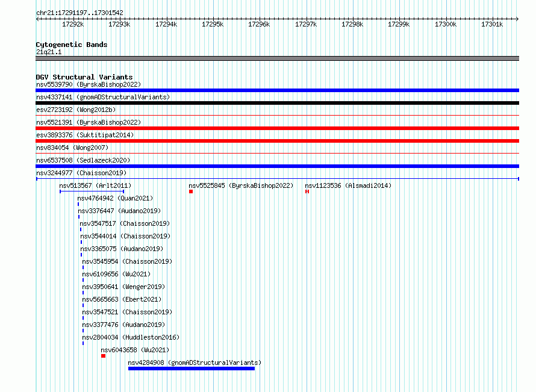Open nsv4764942 (Quan2021) variant label
This screenshot has height=392, width=536.
[x=115, y=198]
